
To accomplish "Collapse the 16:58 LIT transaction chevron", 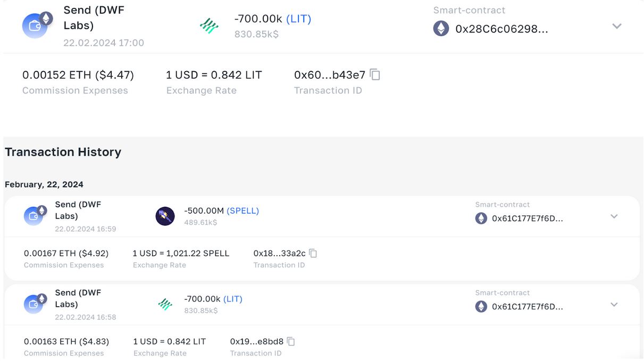I will 614,305.
